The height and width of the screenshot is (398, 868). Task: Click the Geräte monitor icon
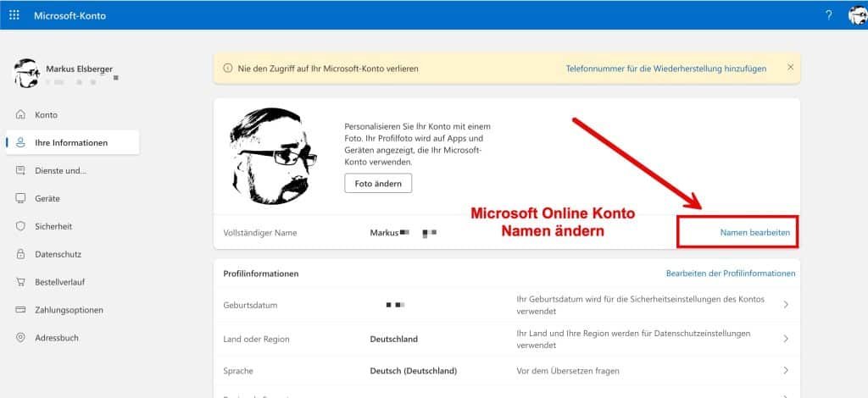point(20,198)
